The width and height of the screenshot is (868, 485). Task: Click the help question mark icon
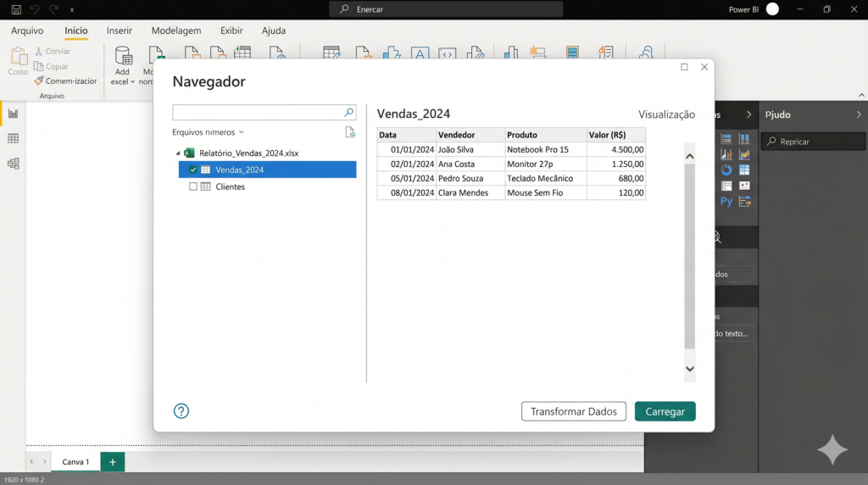(181, 411)
